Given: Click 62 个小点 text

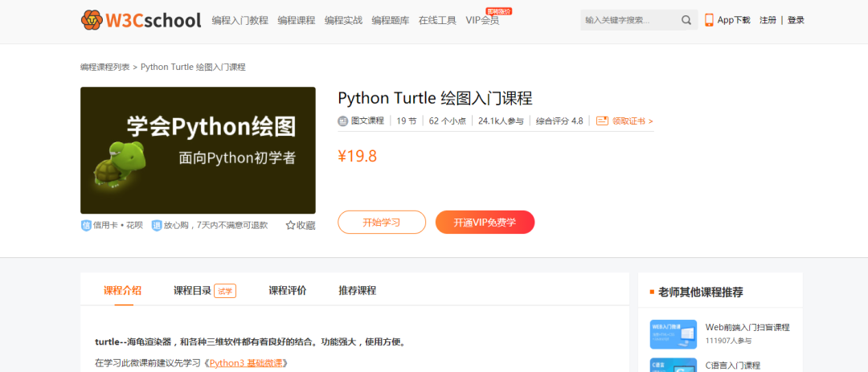Looking at the screenshot, I should [448, 121].
